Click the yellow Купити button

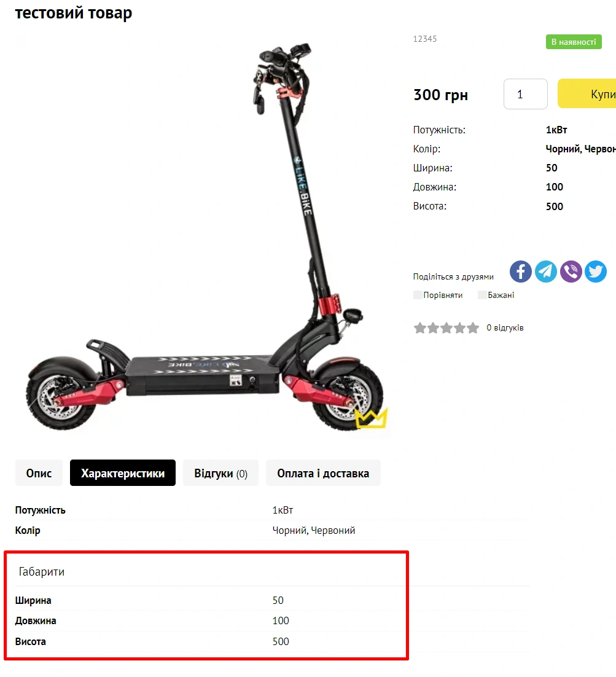(587, 94)
